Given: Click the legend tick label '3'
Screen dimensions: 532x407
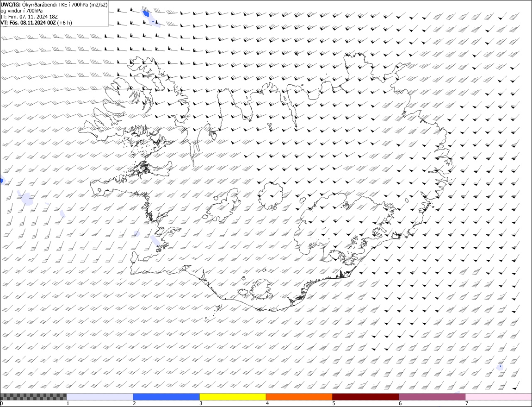Looking at the screenshot, I should coord(201,404).
